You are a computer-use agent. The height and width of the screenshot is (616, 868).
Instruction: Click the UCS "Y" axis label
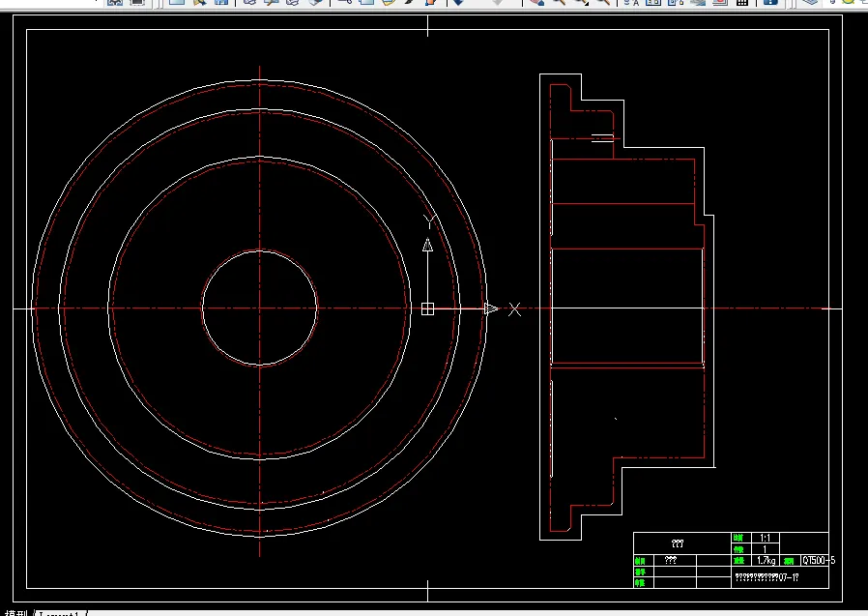pyautogui.click(x=429, y=221)
